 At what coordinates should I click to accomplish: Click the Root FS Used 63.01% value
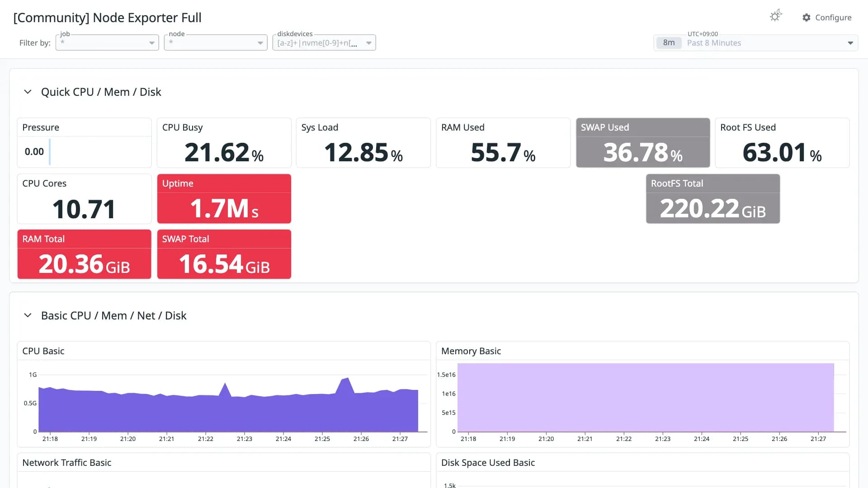click(x=782, y=152)
